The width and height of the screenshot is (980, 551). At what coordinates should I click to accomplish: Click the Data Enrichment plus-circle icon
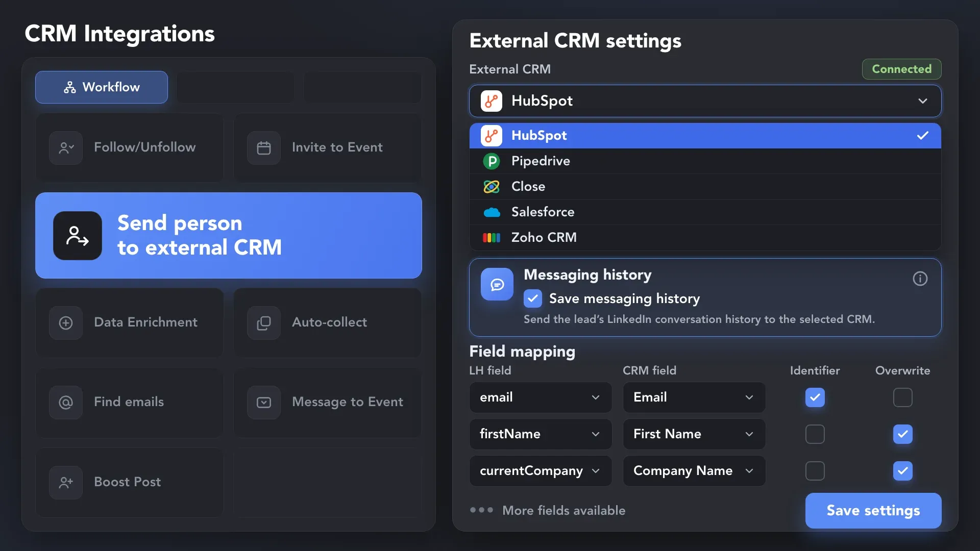[66, 323]
